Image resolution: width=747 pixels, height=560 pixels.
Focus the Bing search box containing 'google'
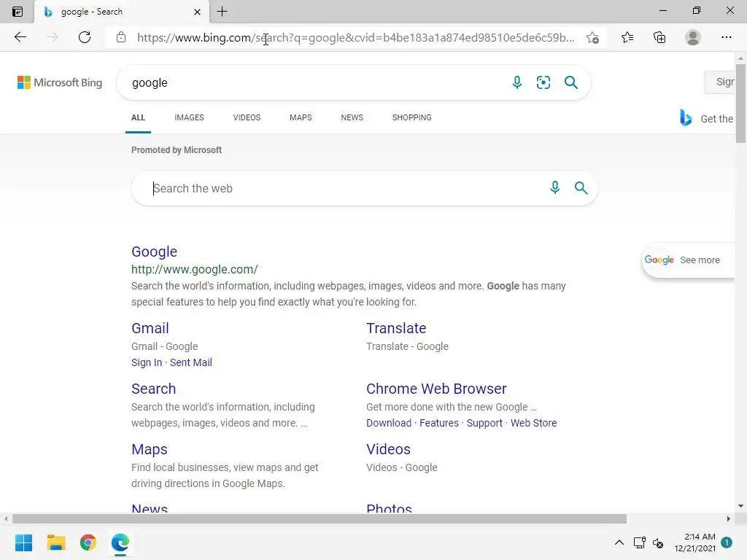[x=314, y=82]
